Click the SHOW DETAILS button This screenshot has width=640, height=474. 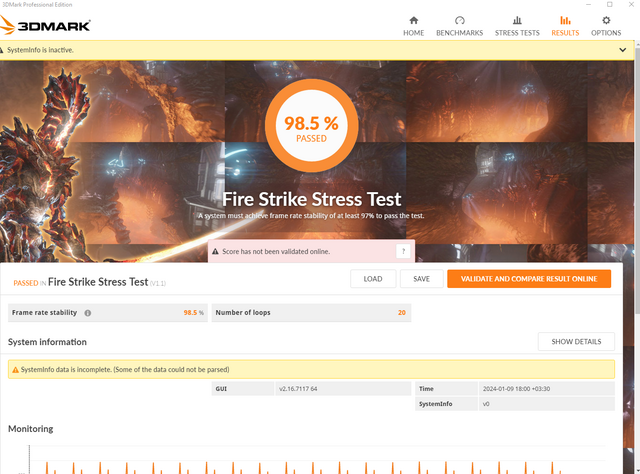pos(576,342)
